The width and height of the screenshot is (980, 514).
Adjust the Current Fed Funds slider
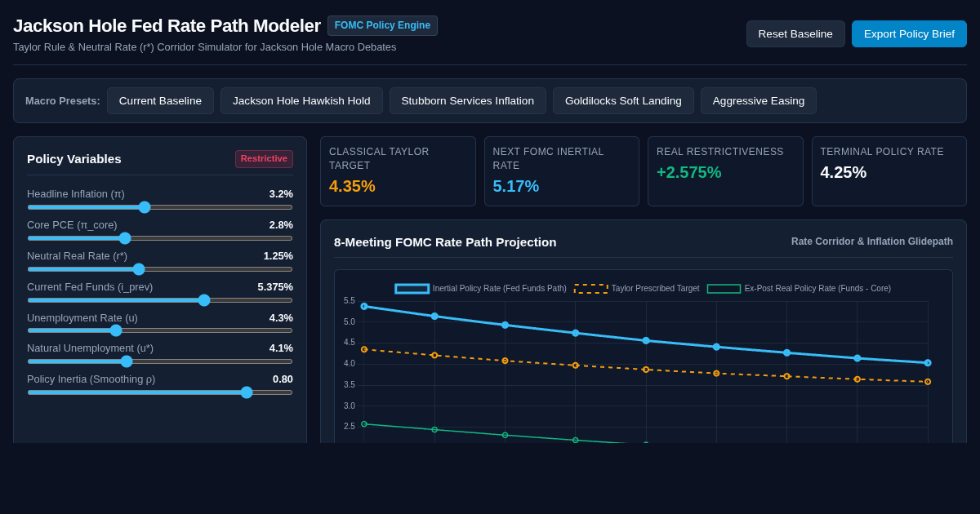point(160,300)
